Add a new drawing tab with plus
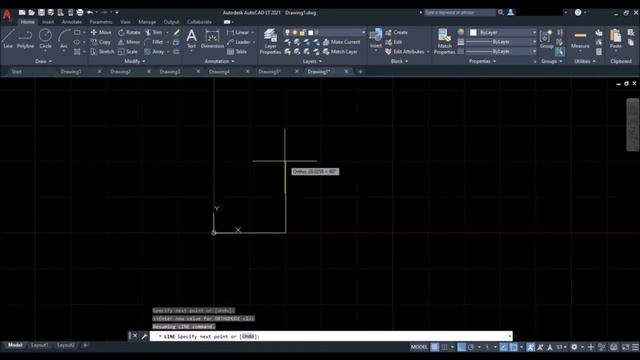Viewport: 640px width, 360px height. 360,71
